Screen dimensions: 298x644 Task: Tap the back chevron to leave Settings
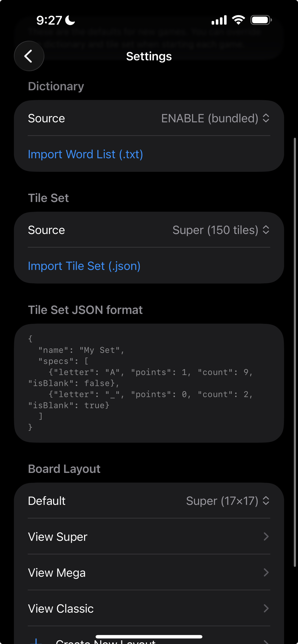[x=29, y=56]
